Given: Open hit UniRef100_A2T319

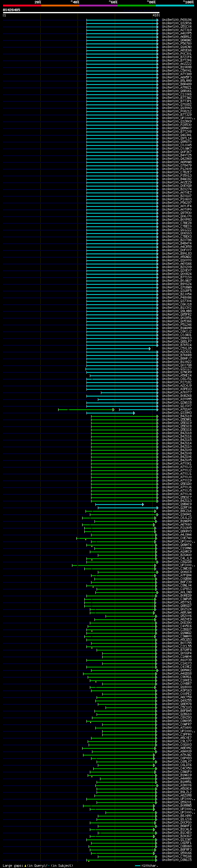Looking at the screenshot, I should 176,30.
